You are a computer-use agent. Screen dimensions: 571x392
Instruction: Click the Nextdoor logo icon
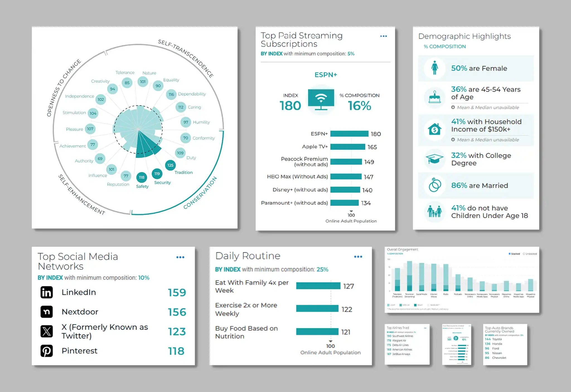click(47, 312)
